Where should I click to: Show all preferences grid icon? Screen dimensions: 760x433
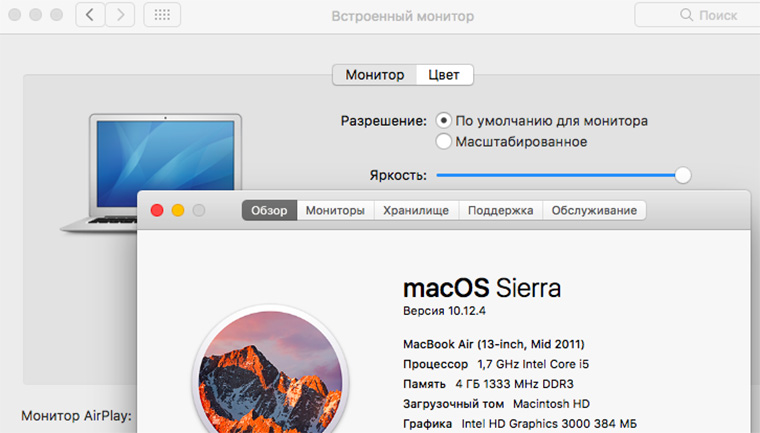click(x=162, y=15)
